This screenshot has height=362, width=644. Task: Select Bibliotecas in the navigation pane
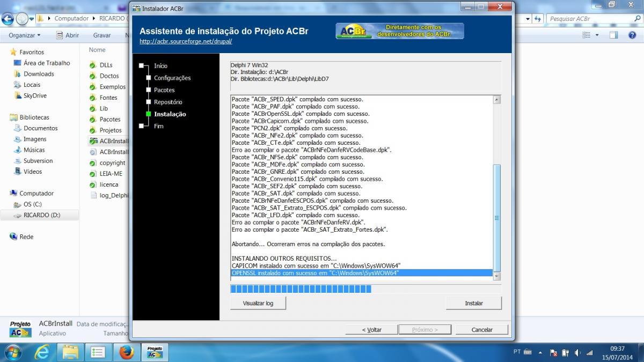34,117
